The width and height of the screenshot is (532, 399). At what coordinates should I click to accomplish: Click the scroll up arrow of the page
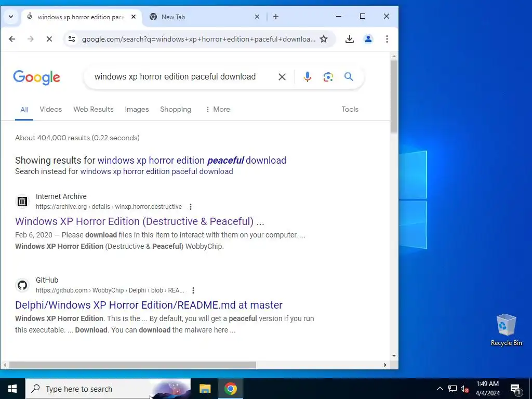pos(394,56)
